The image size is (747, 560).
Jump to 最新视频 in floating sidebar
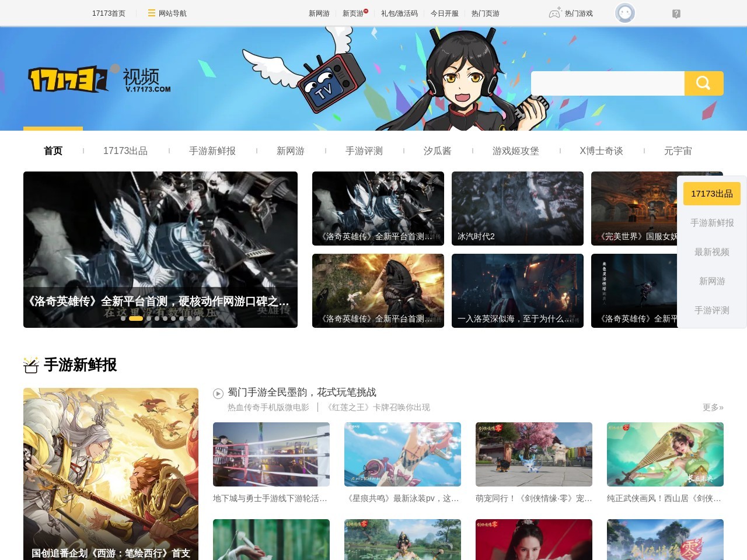click(711, 252)
